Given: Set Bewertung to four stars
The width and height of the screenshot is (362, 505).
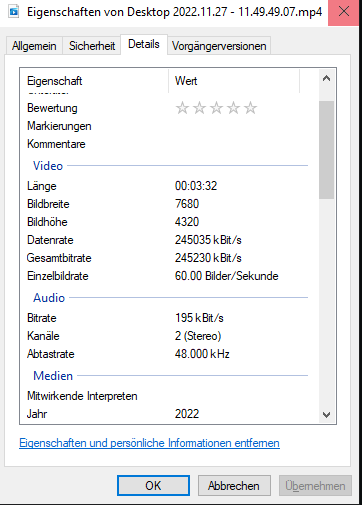Looking at the screenshot, I should click(233, 108).
